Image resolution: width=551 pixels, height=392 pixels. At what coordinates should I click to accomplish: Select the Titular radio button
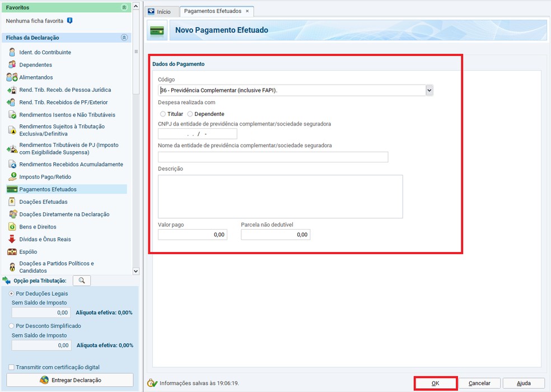[163, 114]
